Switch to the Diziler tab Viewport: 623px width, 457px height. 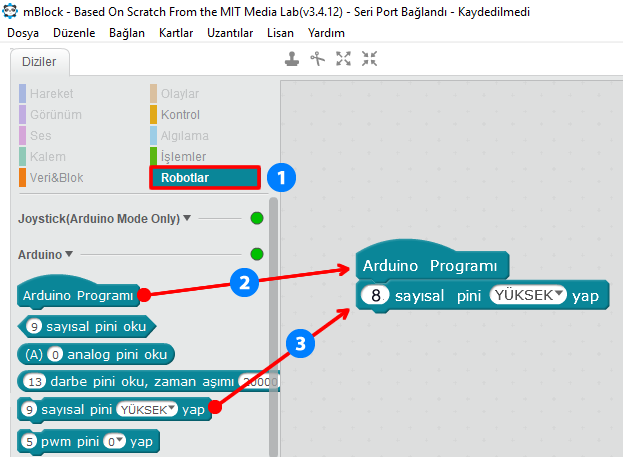click(39, 62)
